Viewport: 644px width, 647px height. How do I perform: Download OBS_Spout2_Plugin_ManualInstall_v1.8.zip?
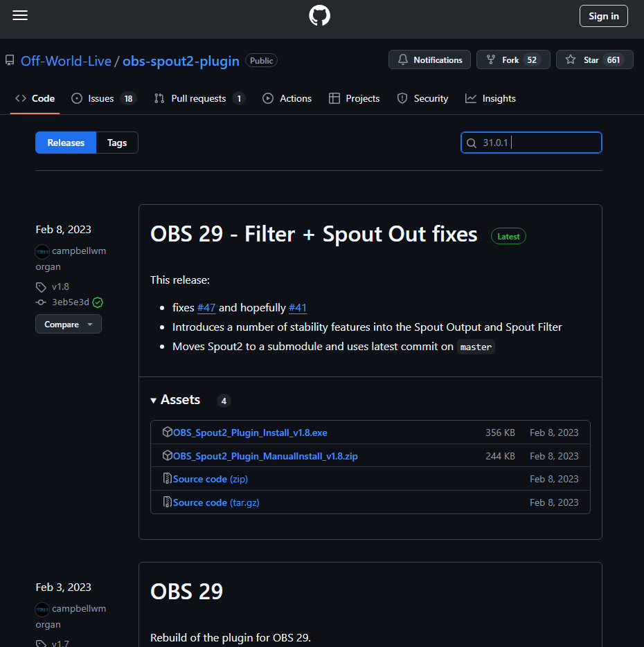coord(265,456)
